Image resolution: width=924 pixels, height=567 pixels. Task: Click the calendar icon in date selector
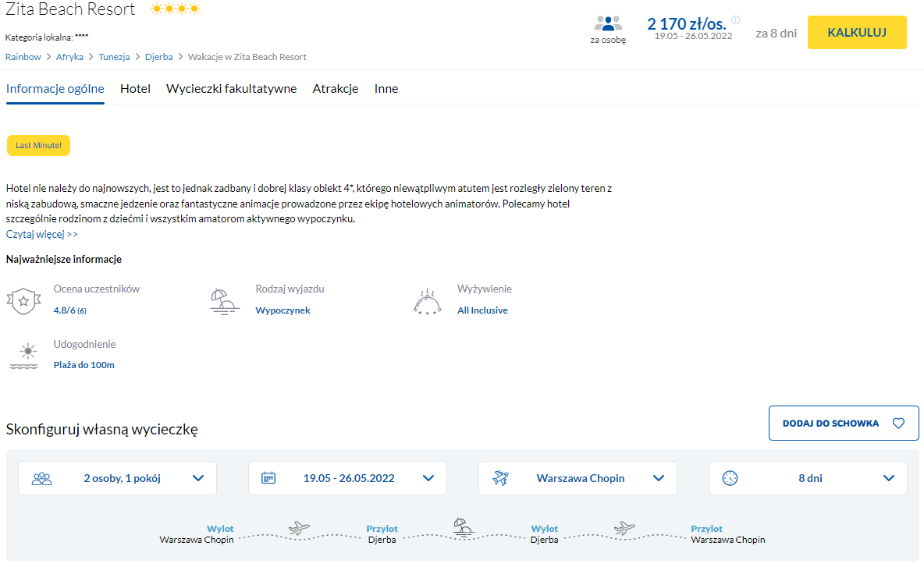[268, 478]
